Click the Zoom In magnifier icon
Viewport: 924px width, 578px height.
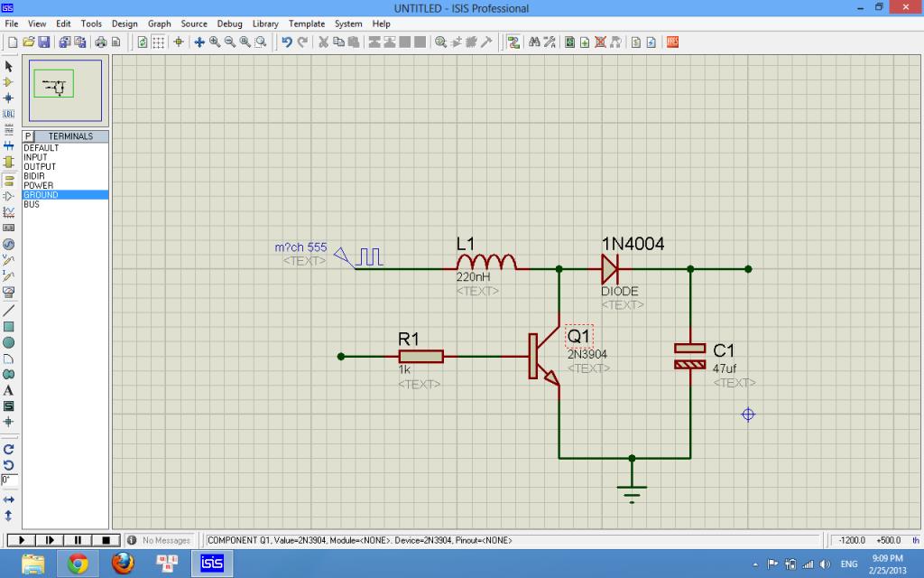pyautogui.click(x=215, y=42)
